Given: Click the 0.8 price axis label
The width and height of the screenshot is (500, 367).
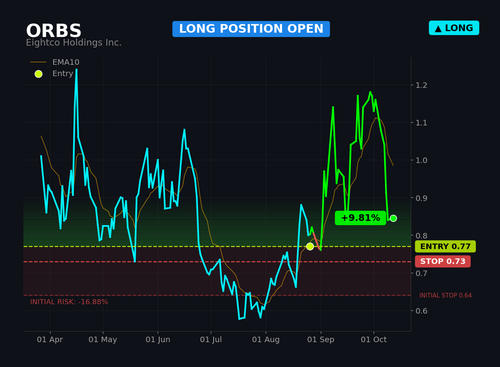Looking at the screenshot, I should [421, 236].
